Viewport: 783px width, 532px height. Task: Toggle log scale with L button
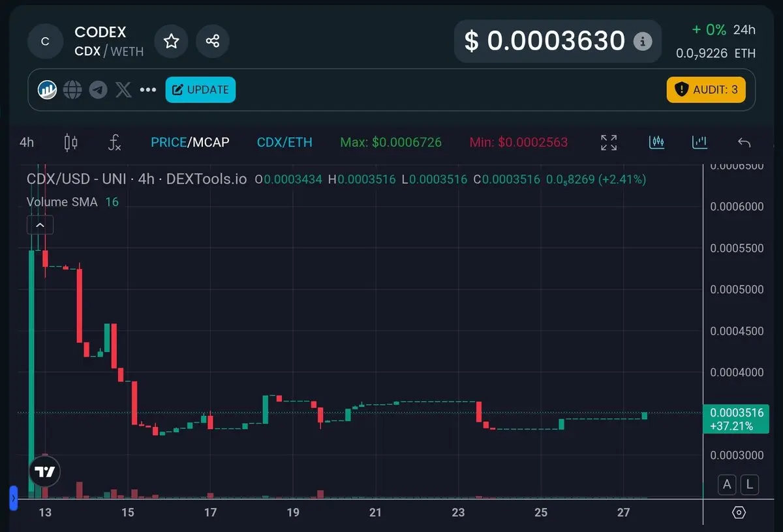coord(750,484)
